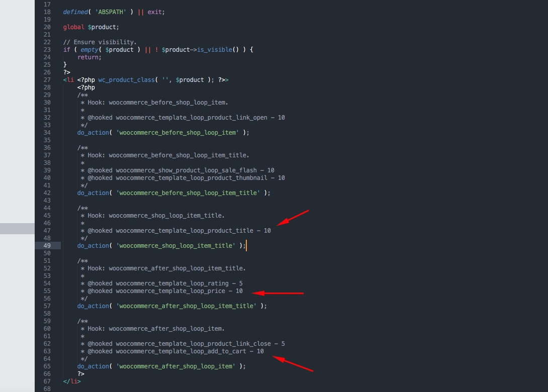Click line number 27 in the gutter

point(47,80)
